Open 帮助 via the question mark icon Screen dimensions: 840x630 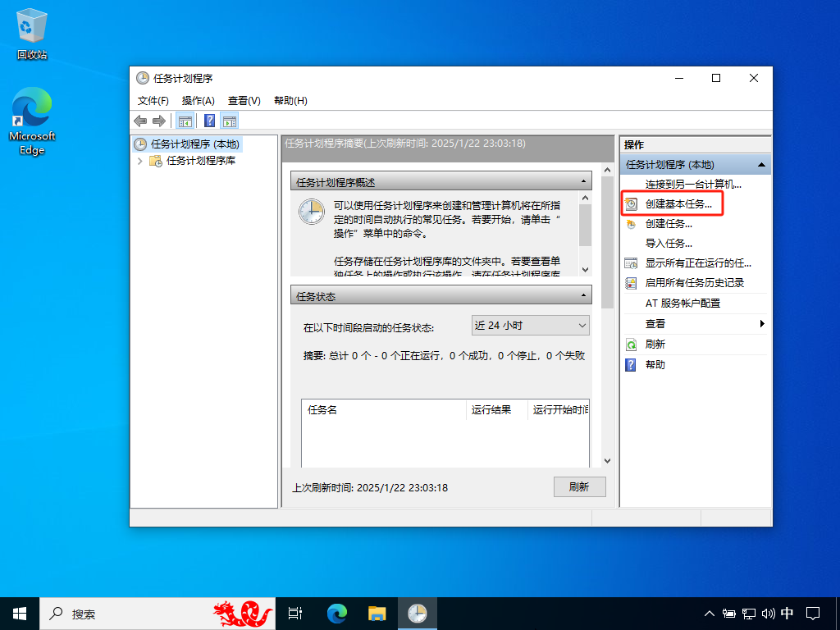click(632, 364)
